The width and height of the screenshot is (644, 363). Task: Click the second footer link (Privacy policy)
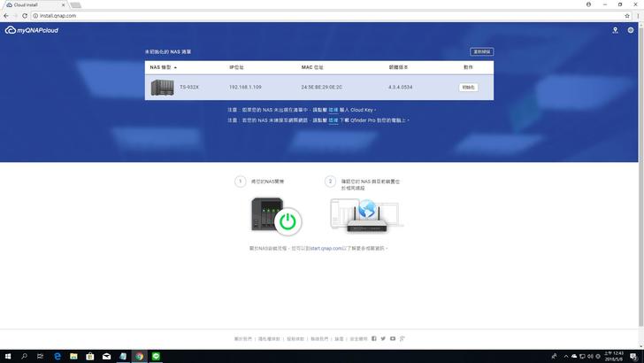[269, 339]
